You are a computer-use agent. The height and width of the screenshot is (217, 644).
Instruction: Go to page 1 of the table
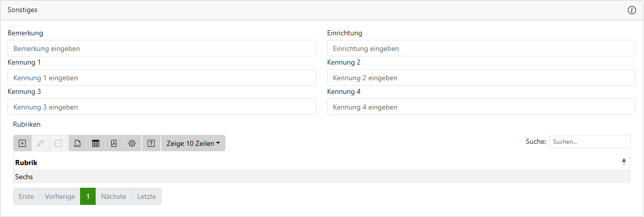[x=88, y=196]
